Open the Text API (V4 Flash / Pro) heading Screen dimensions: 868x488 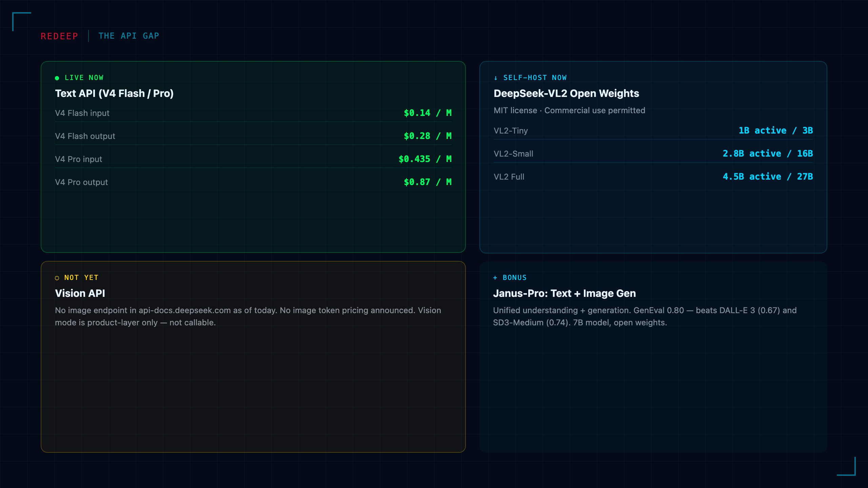point(114,93)
